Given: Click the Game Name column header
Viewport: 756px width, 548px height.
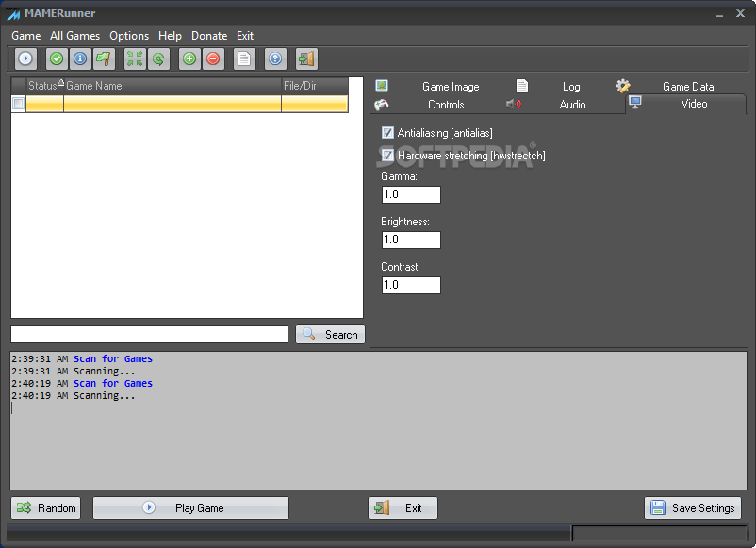Looking at the screenshot, I should tap(173, 86).
